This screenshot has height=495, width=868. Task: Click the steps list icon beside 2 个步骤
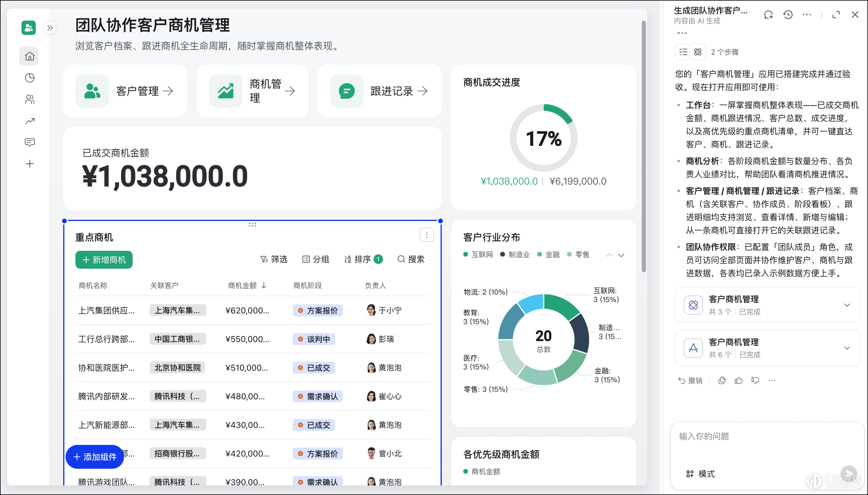pos(683,52)
